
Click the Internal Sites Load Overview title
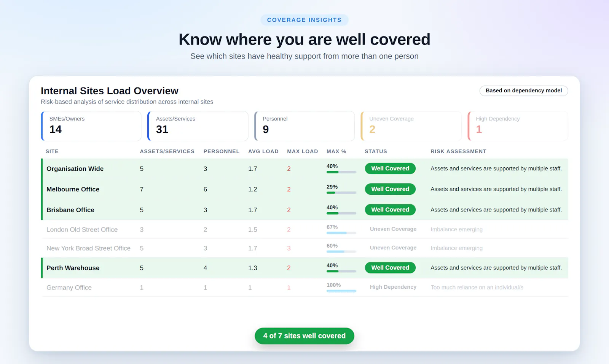point(110,91)
